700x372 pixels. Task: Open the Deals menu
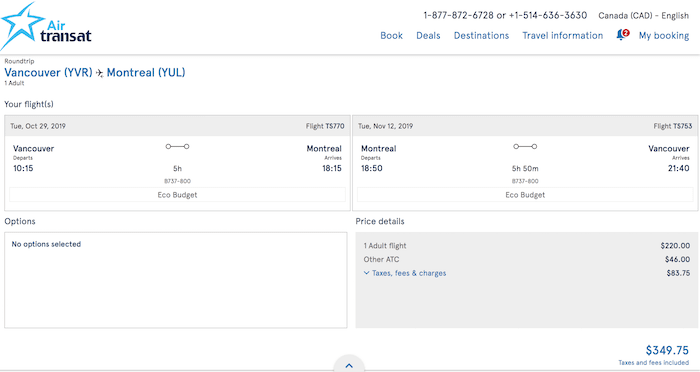click(x=428, y=36)
